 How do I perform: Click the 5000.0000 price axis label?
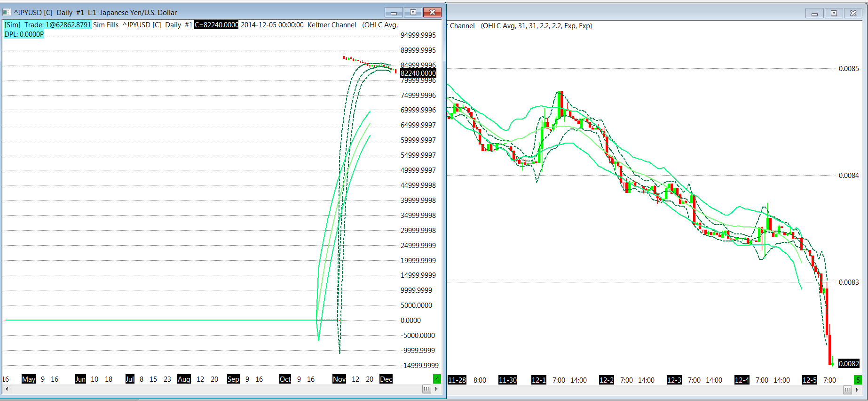416,305
